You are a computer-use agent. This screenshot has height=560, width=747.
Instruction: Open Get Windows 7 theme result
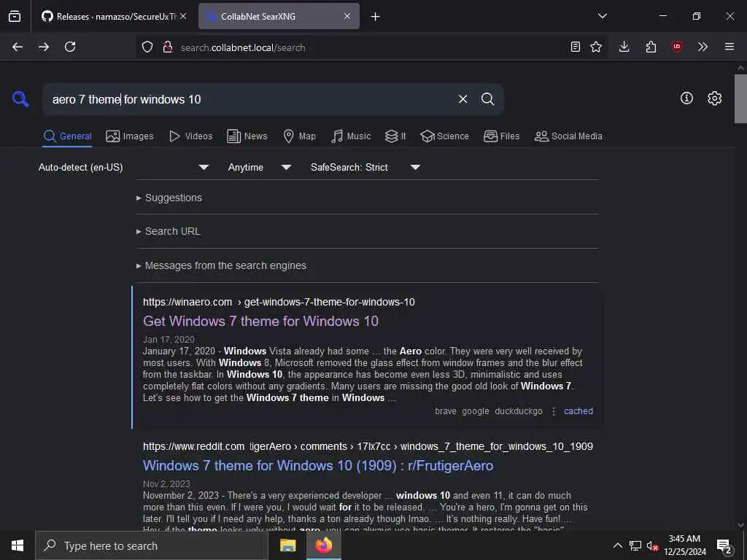pos(260,321)
